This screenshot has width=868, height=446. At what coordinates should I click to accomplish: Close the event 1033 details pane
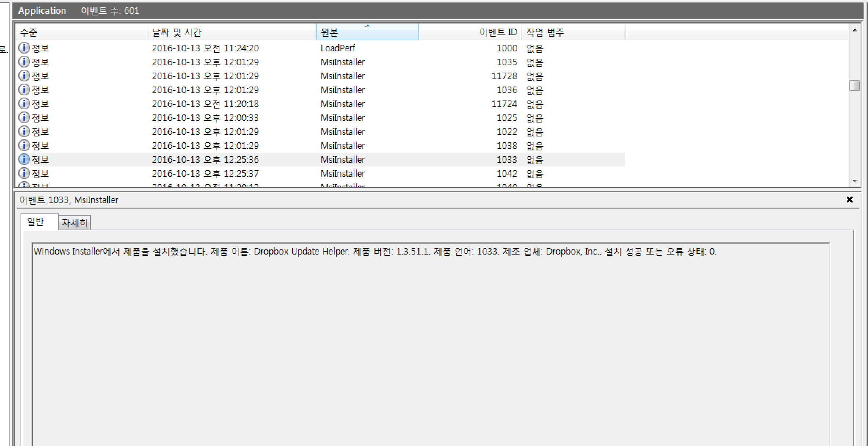tap(849, 200)
